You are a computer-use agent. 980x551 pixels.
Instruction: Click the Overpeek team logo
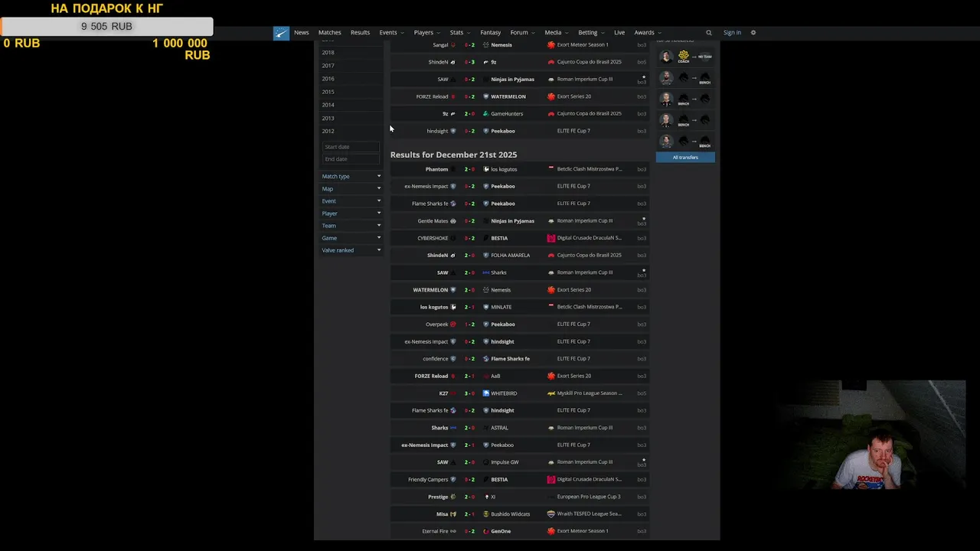453,324
